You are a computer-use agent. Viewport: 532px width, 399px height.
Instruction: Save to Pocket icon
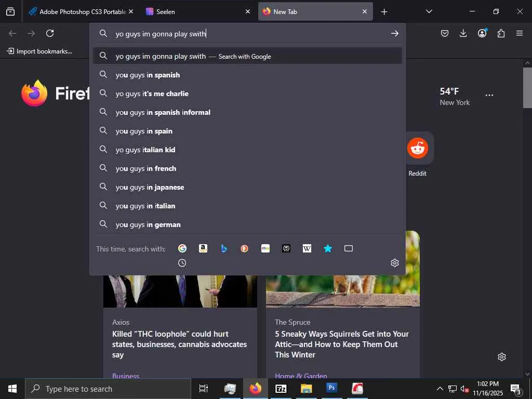tap(445, 33)
